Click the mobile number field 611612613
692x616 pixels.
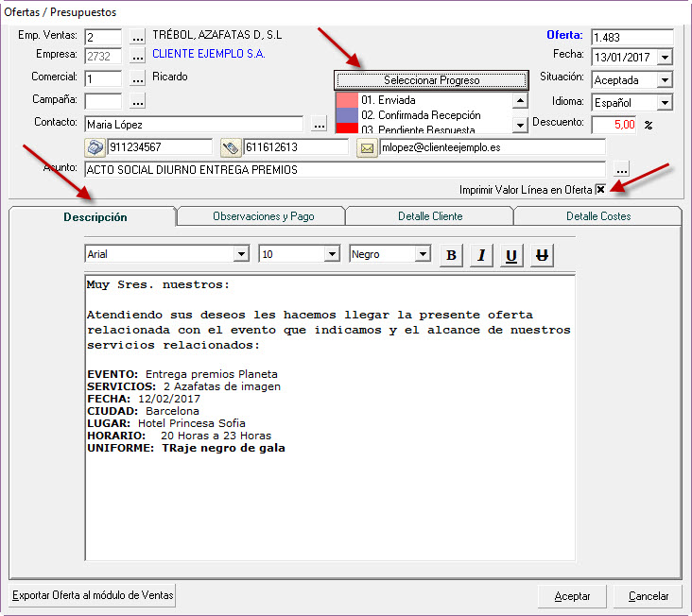pyautogui.click(x=296, y=147)
